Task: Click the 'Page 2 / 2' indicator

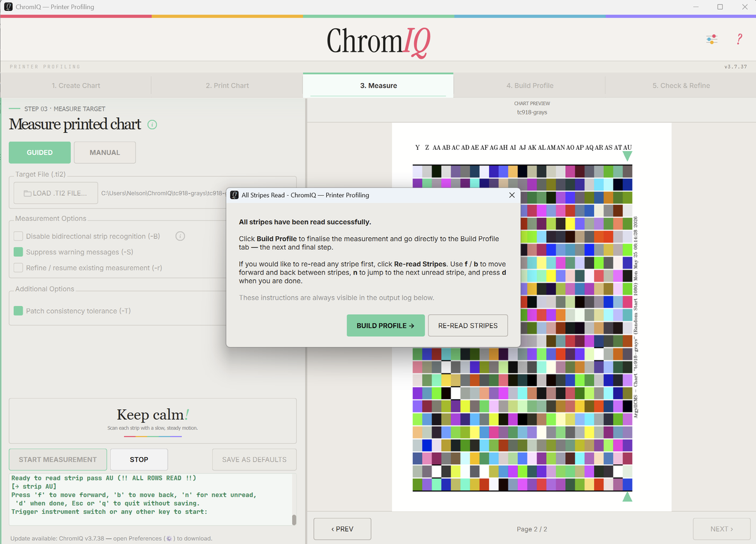Action: [532, 529]
